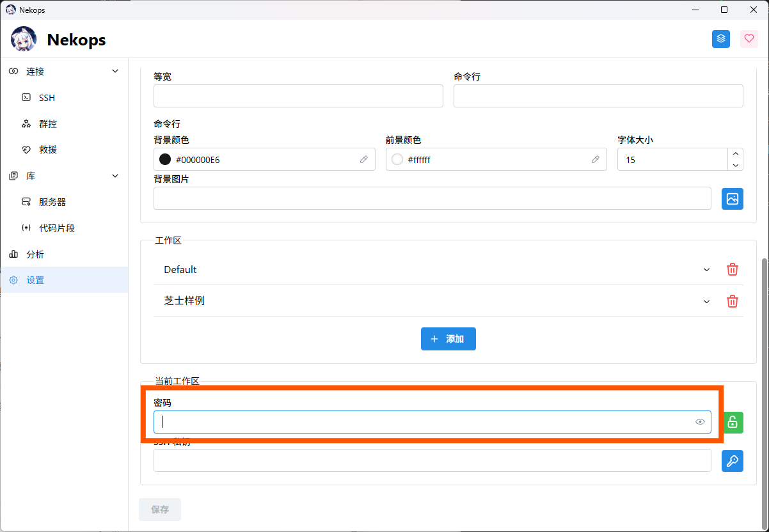
Task: Expand the 芝士样例 workspace row
Action: tap(706, 301)
